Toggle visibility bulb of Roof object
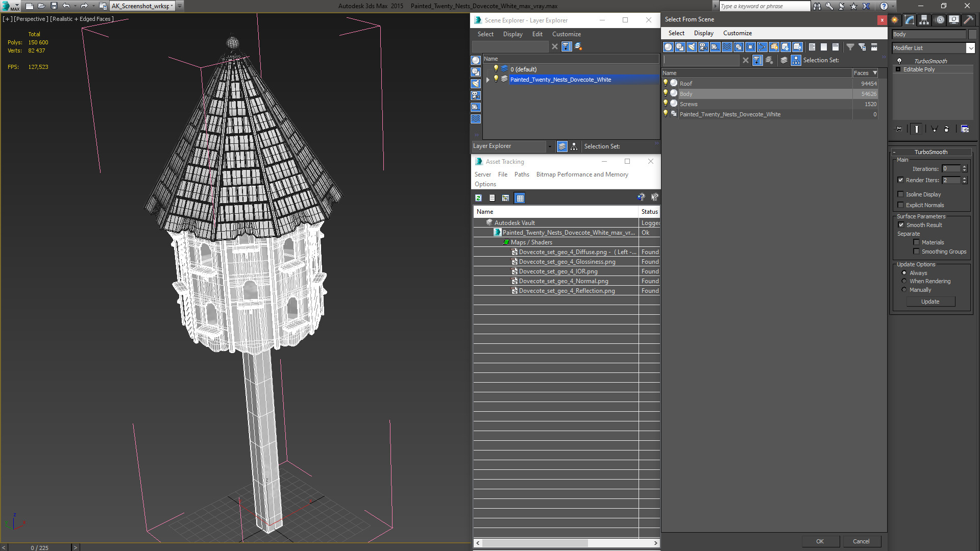This screenshot has height=551, width=980. [666, 83]
